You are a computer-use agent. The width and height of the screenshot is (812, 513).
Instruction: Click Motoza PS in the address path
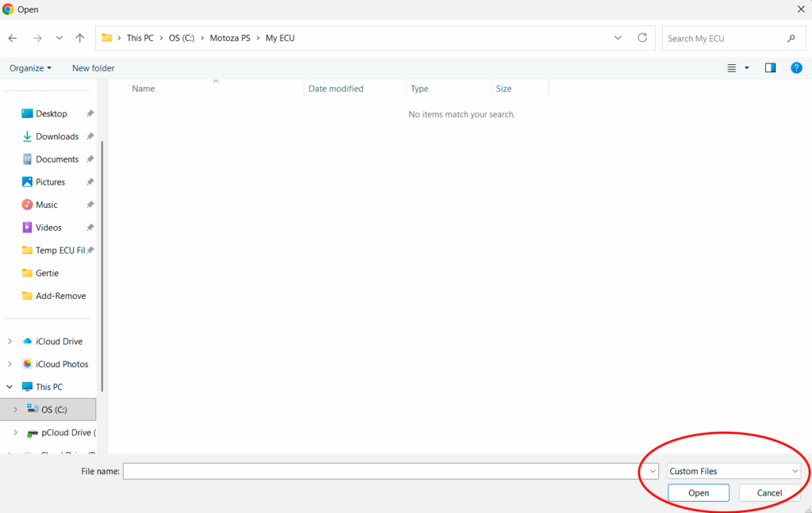[x=229, y=38]
